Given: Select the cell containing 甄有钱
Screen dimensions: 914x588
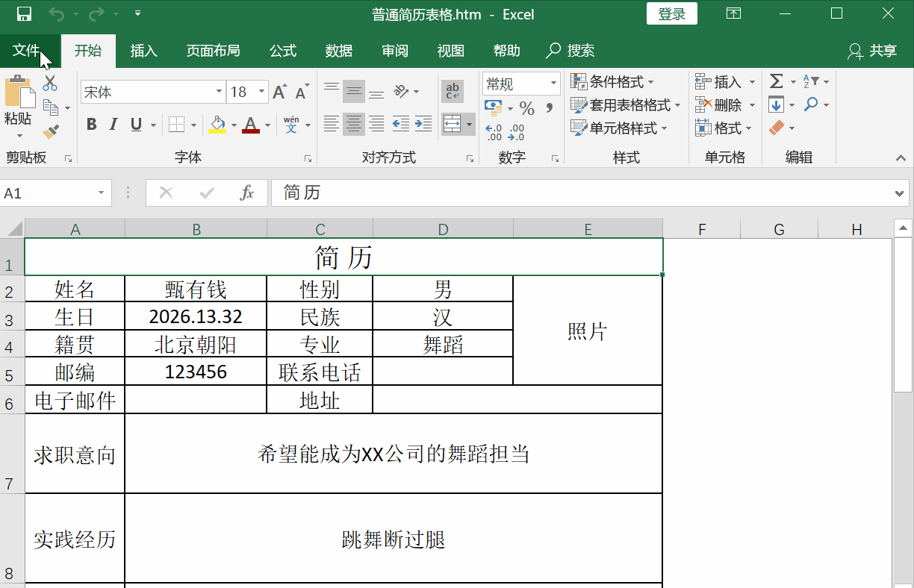Looking at the screenshot, I should pos(196,289).
